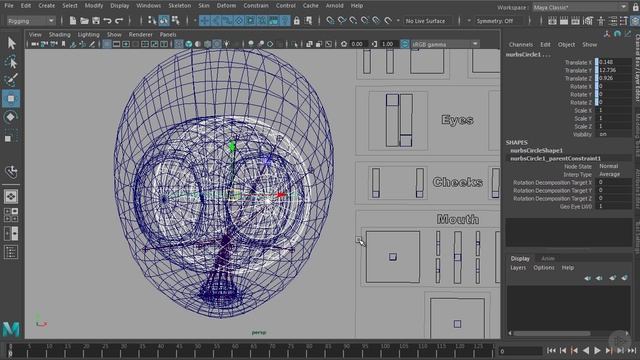The width and height of the screenshot is (640, 360).
Task: Open a scene with folder icon
Action: pos(84,20)
